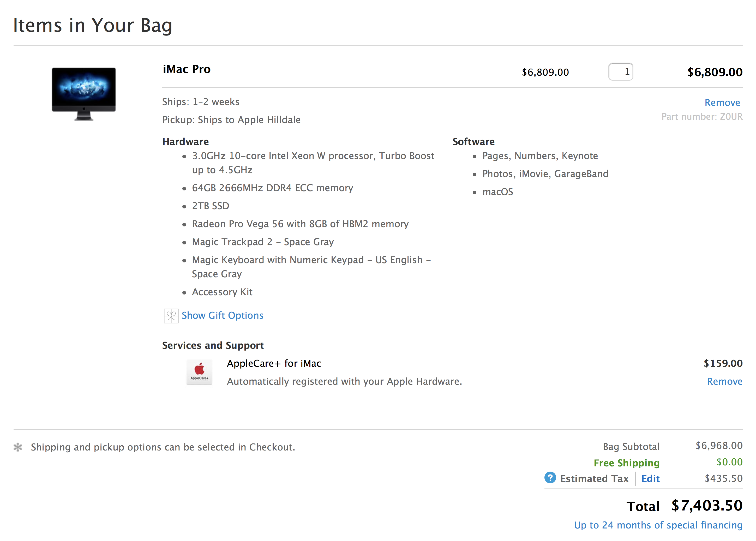Viewport: 756px width, 541px height.
Task: Click the Bag Subtotal label
Action: 631,446
